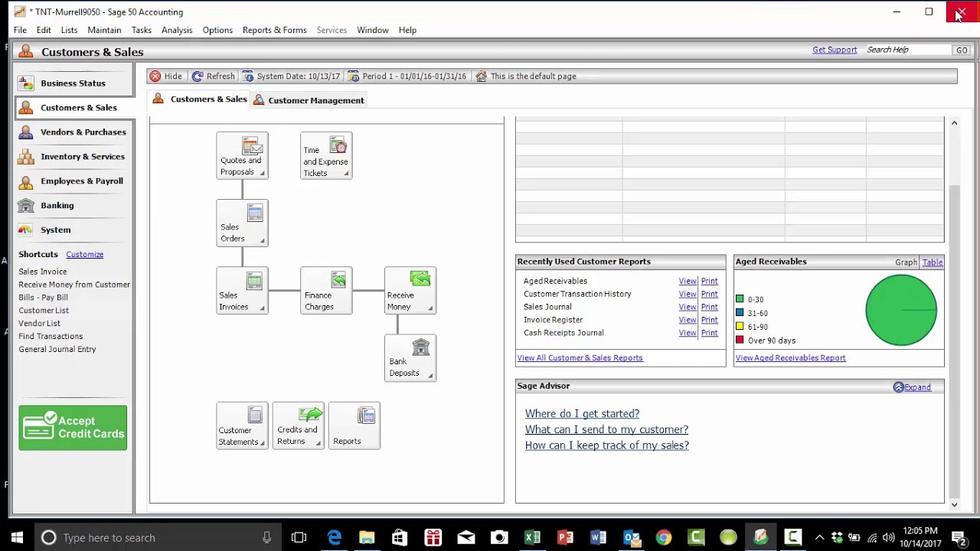Open the Tasks menu
Image resolution: width=980 pixels, height=551 pixels.
pyautogui.click(x=142, y=31)
